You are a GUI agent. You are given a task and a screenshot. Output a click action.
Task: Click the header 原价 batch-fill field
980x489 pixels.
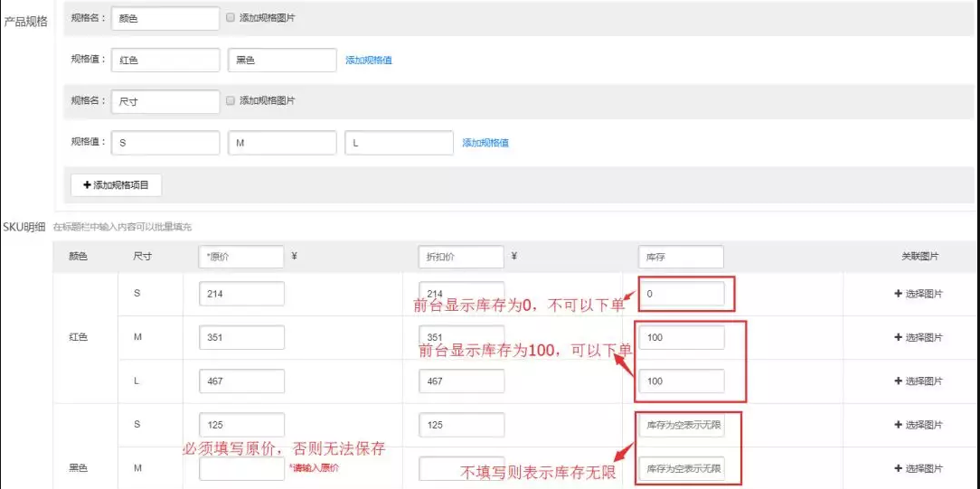click(241, 257)
